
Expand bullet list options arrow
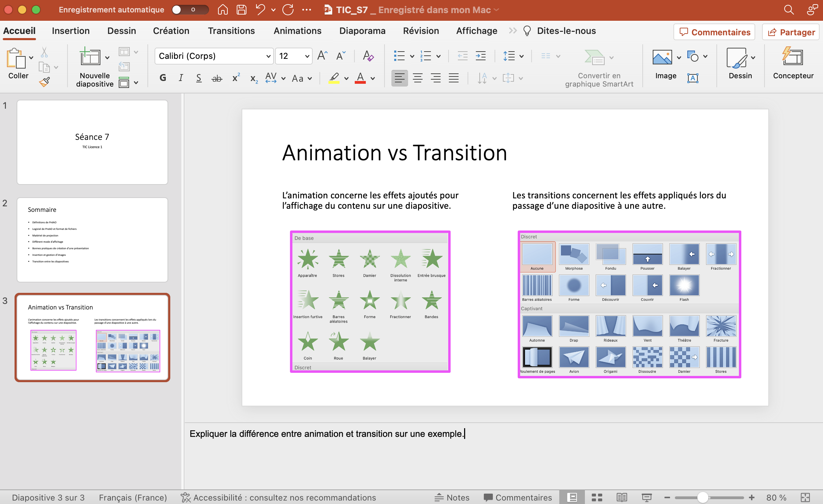coord(412,56)
